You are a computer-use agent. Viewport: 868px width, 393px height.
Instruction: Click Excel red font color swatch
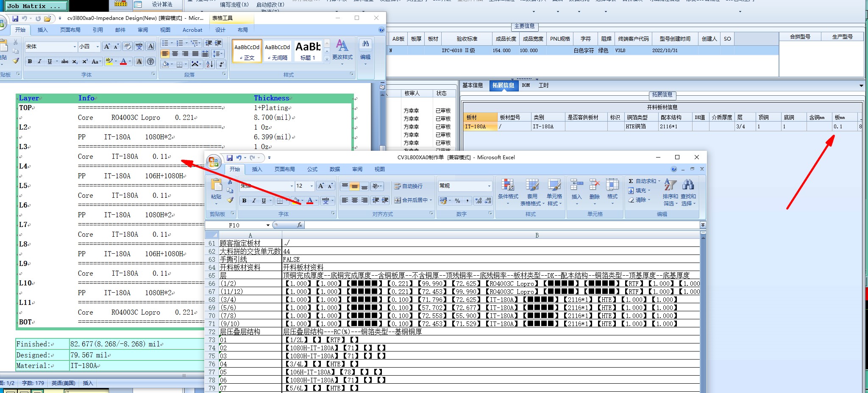(310, 201)
